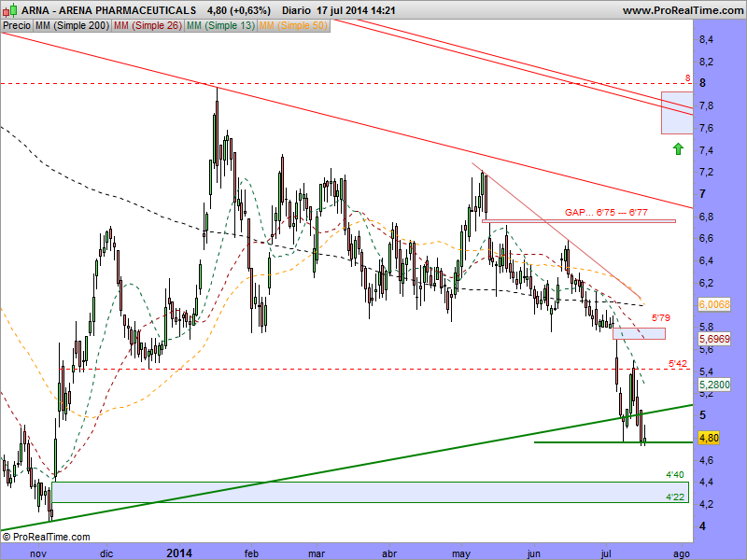Click the green up arrow annotation
Screen dimensions: 747x560
point(678,149)
